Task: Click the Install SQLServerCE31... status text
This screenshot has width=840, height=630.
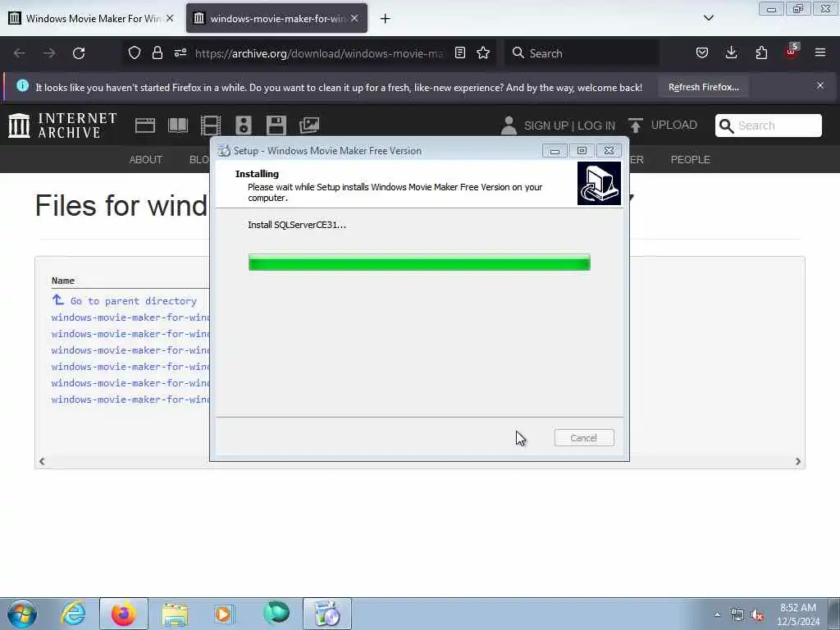Action: point(297,225)
